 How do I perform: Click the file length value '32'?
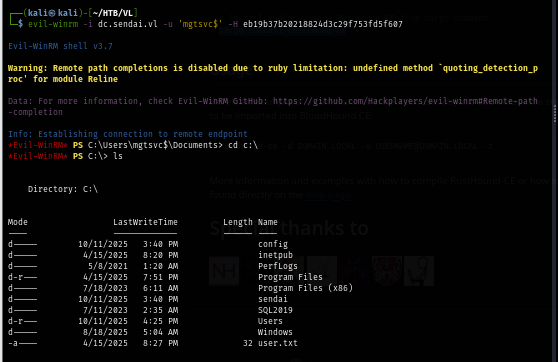click(248, 343)
